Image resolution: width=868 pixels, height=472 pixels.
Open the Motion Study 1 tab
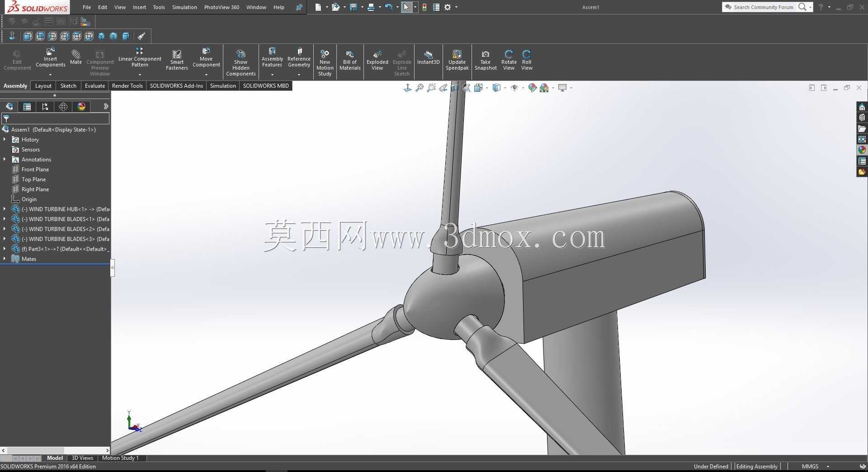point(120,458)
